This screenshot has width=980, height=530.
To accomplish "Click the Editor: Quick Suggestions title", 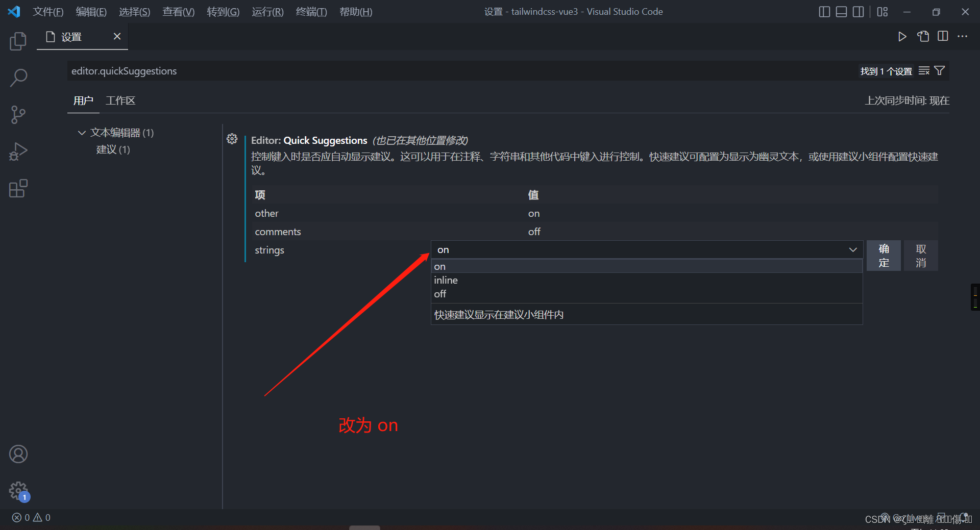I will click(309, 140).
